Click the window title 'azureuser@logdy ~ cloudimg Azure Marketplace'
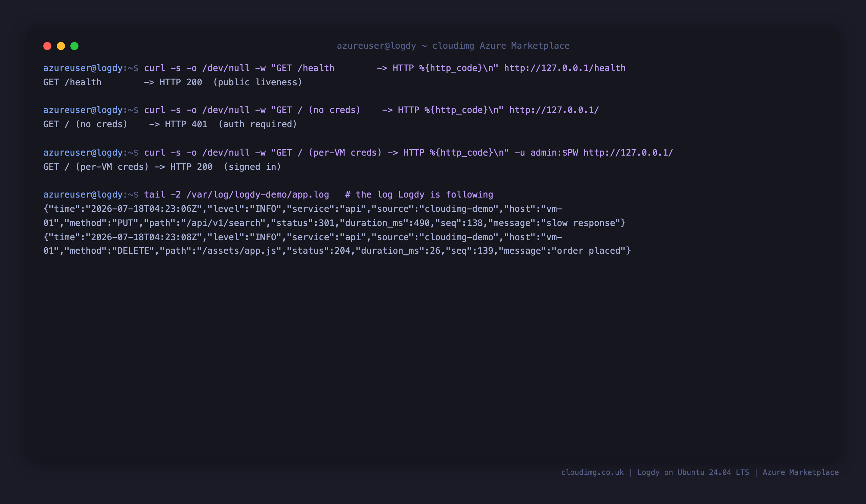 (x=453, y=46)
